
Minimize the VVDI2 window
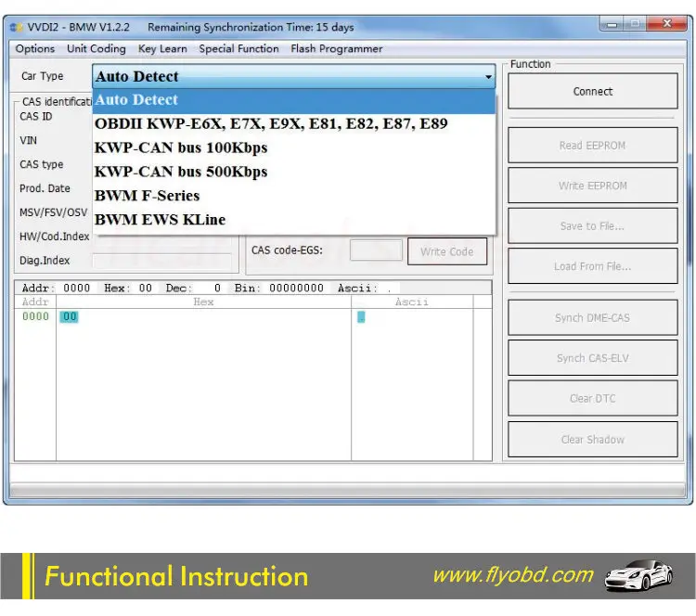click(612, 23)
